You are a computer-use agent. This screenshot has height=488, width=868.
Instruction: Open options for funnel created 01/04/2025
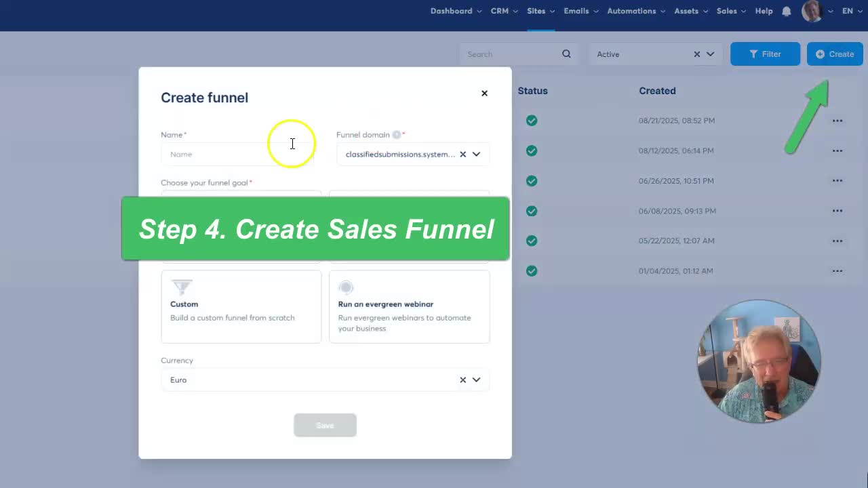tap(837, 271)
